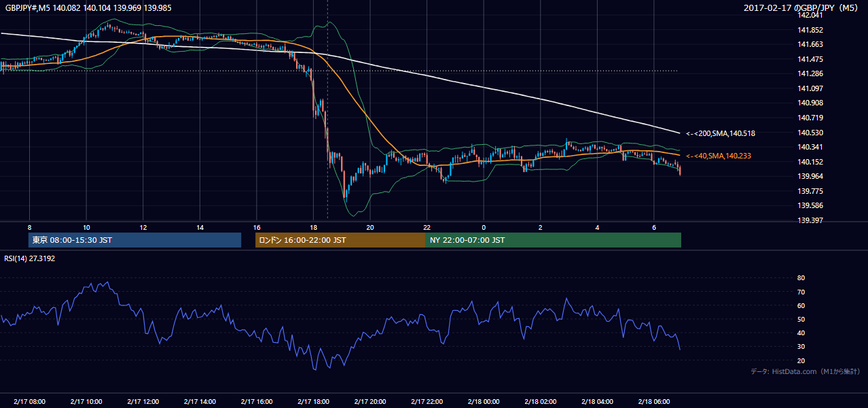Viewport: 868px width, 408px height.
Task: Click price axis value 141.286
Action: pyautogui.click(x=810, y=73)
